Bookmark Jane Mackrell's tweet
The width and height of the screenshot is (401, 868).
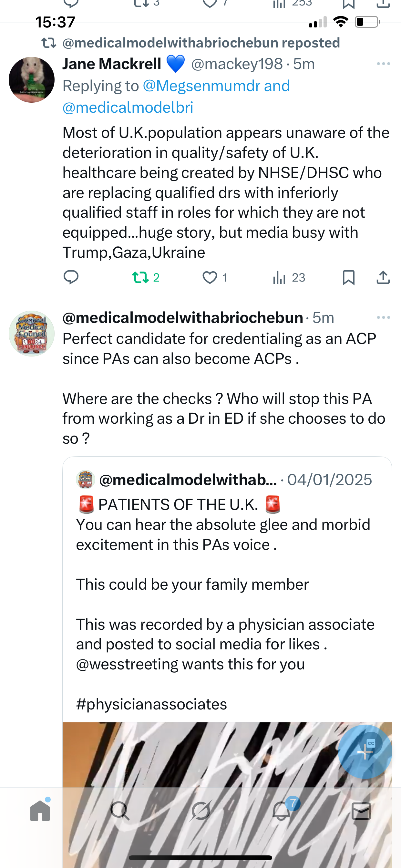(348, 277)
